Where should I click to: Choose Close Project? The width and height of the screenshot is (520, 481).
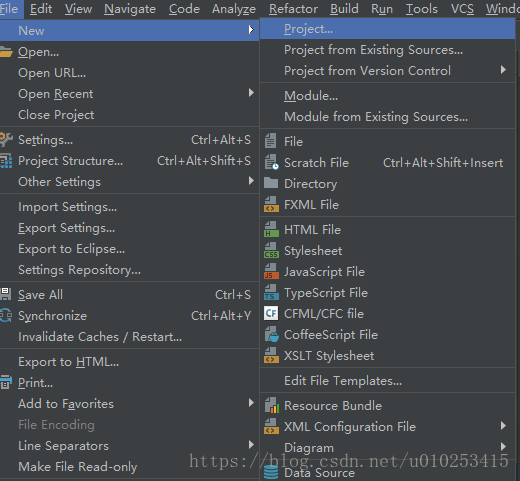[129, 115]
